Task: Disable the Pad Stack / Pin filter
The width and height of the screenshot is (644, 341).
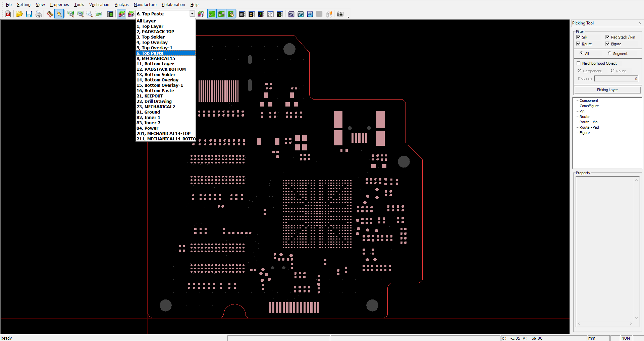Action: pos(607,37)
